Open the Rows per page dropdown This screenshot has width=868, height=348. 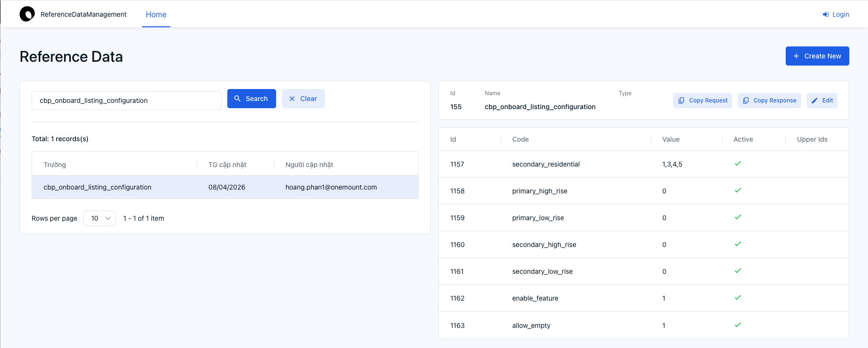[x=100, y=218]
